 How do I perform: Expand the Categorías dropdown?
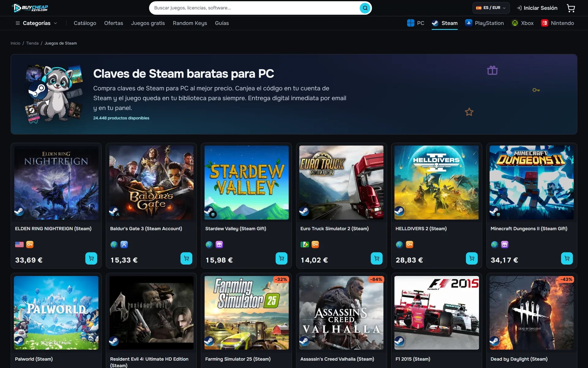tap(36, 23)
